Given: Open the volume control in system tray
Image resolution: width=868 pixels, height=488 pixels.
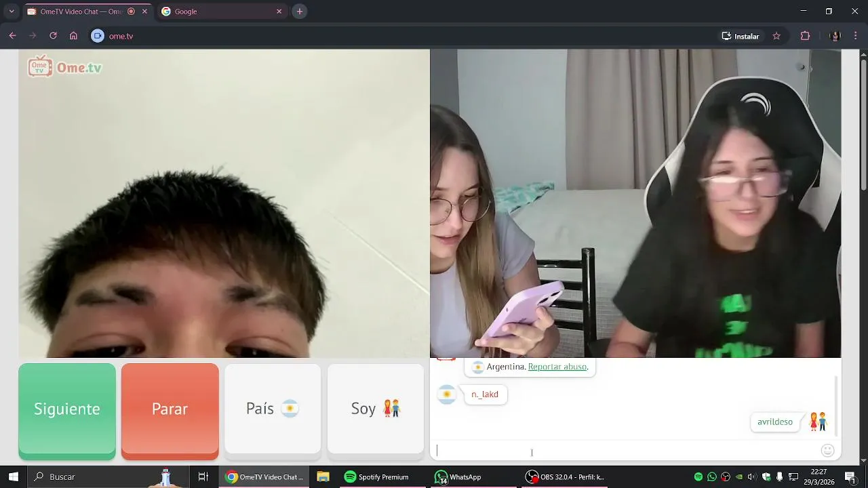Looking at the screenshot, I should (x=753, y=477).
